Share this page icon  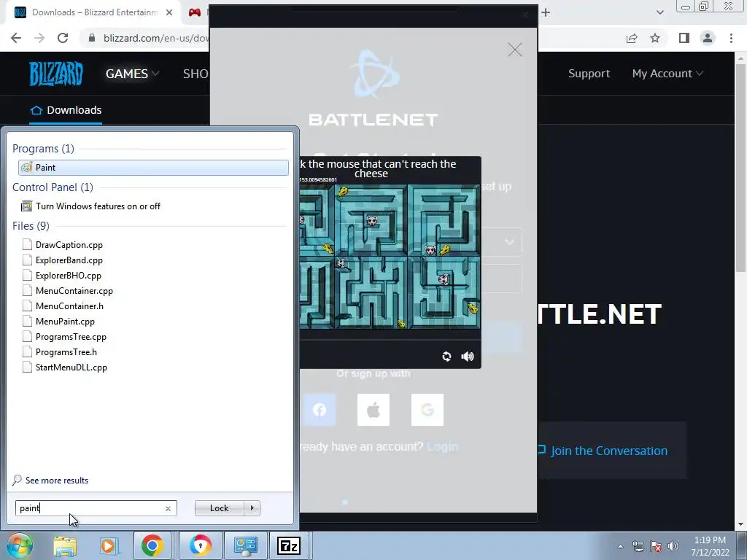click(x=632, y=38)
